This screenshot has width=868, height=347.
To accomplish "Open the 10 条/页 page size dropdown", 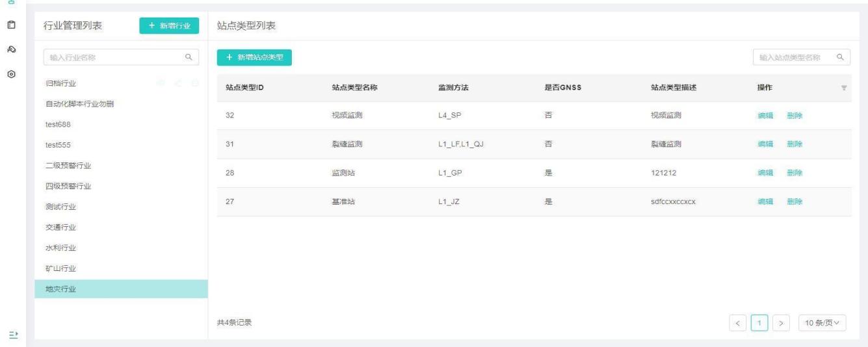I will click(x=822, y=323).
